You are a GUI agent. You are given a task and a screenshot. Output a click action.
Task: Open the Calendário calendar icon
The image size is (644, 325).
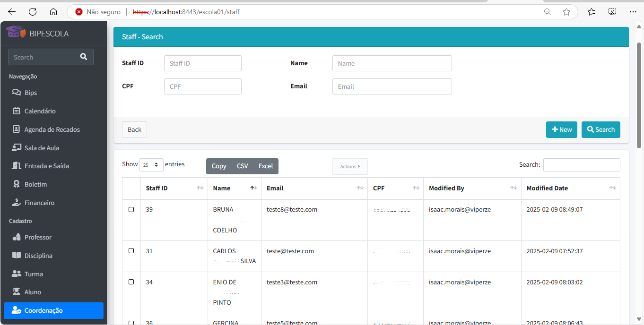[17, 111]
